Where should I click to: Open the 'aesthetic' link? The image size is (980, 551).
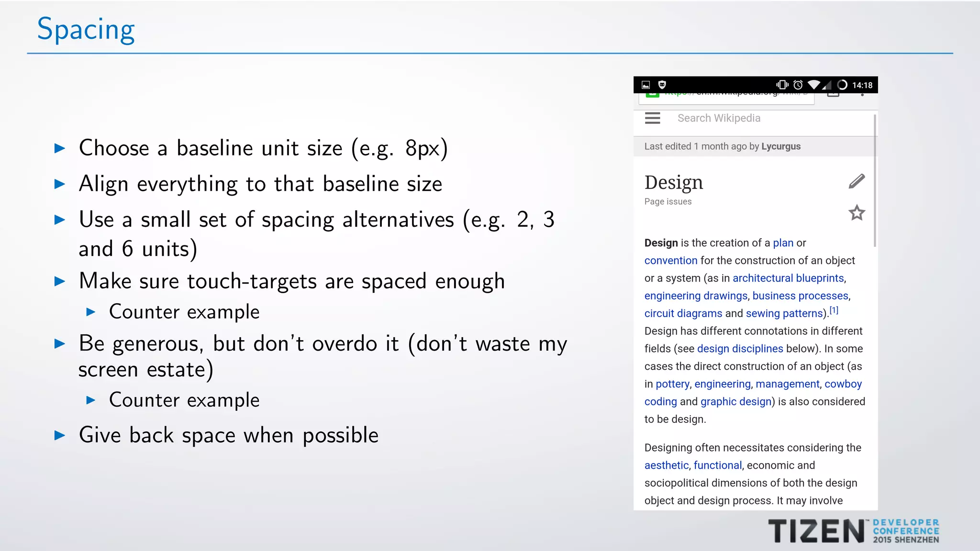667,465
